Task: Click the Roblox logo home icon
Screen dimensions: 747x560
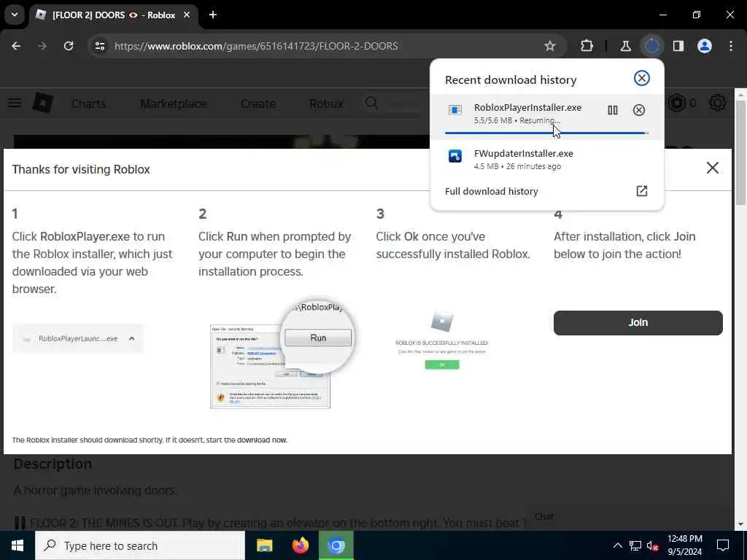Action: 42,103
